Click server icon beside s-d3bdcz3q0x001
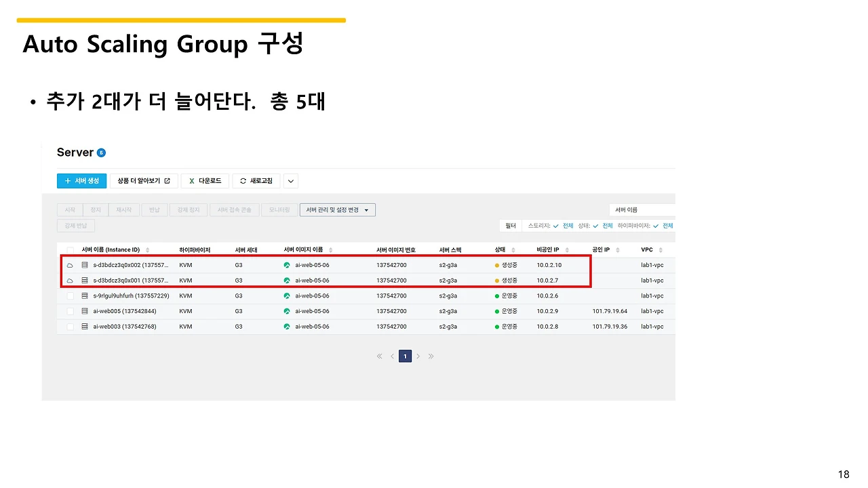868x488 pixels. [x=85, y=281]
